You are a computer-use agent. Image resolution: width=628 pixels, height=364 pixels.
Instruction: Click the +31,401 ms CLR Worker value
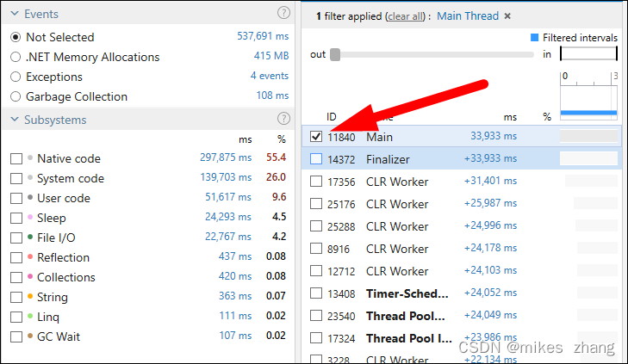(x=491, y=181)
